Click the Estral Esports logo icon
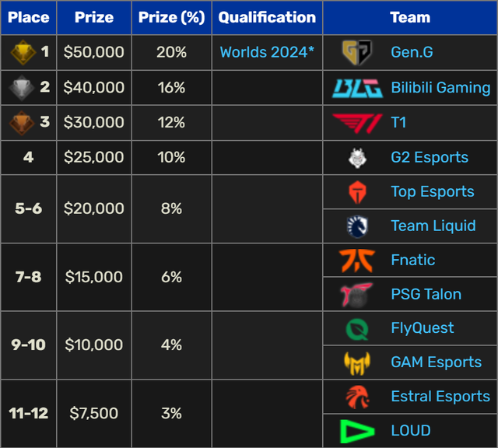The width and height of the screenshot is (498, 448). click(x=357, y=397)
